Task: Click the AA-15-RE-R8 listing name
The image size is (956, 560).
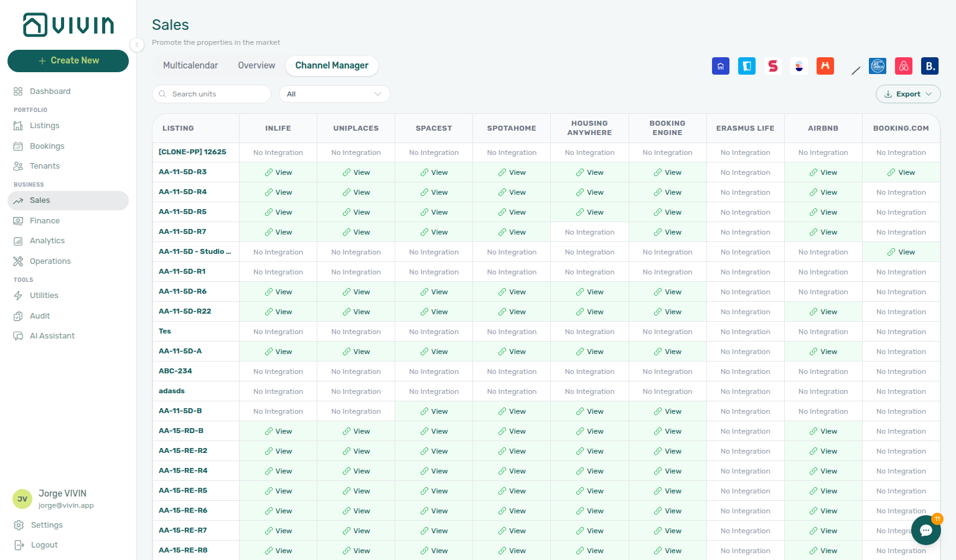Action: pyautogui.click(x=183, y=550)
